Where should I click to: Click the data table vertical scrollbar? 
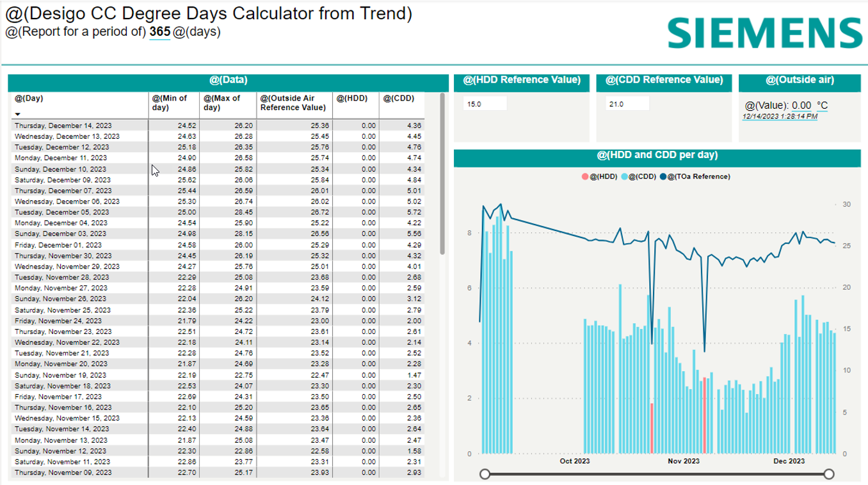pos(442,173)
